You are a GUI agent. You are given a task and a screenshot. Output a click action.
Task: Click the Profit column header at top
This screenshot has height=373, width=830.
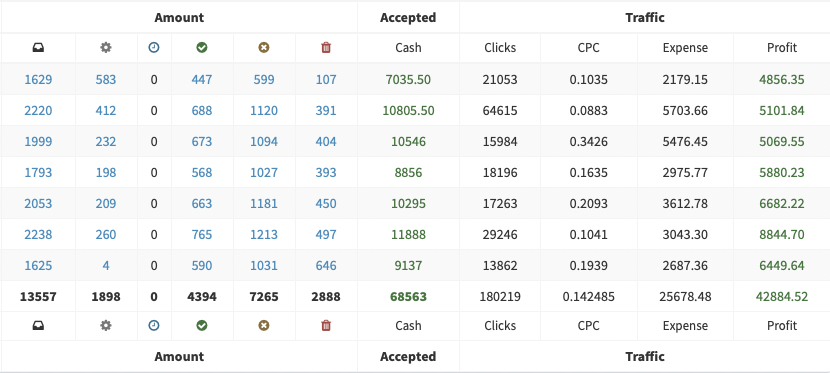[781, 48]
